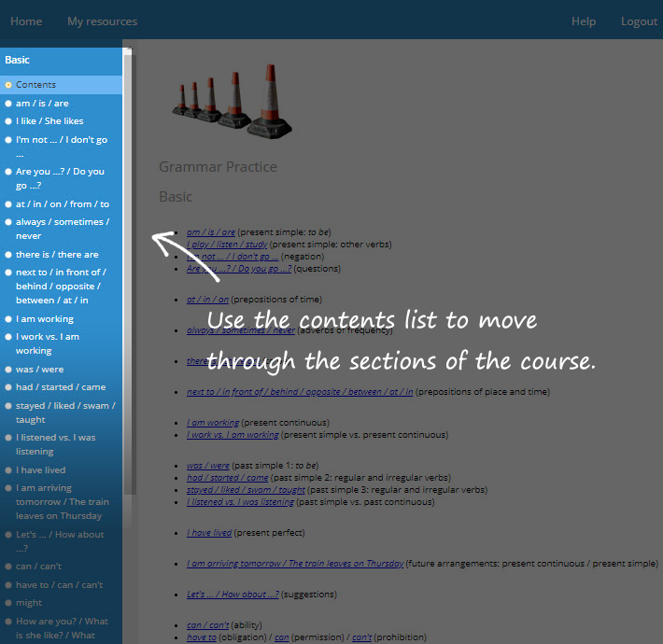This screenshot has width=663, height=644.
Task: Click the bullet icon beside 'at / in / on / from / to'
Action: [x=8, y=204]
